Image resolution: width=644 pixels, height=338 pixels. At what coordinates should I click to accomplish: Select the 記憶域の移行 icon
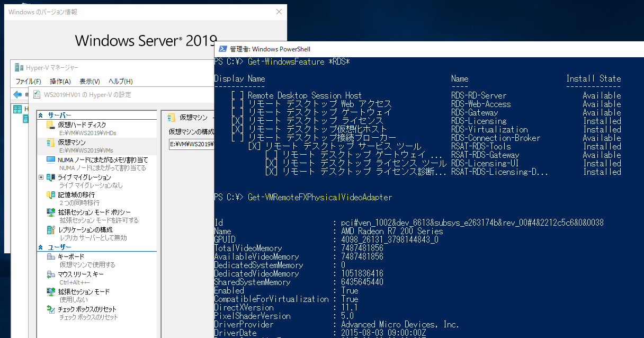tap(51, 195)
